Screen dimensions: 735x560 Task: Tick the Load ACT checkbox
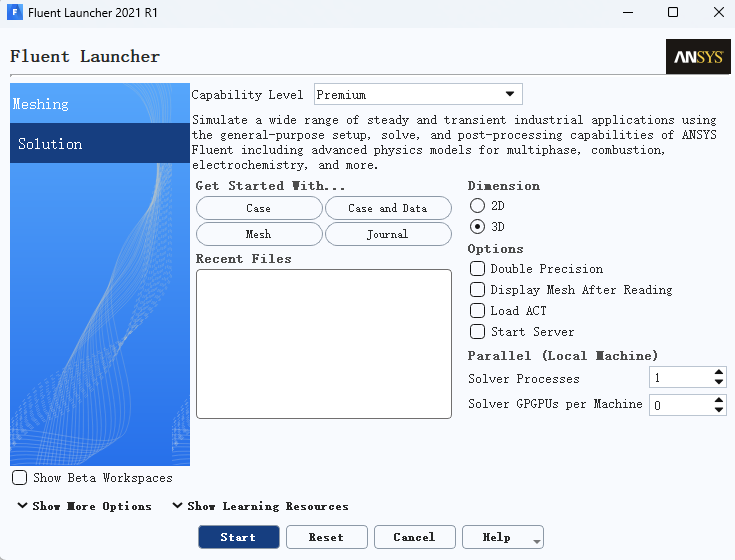(477, 311)
